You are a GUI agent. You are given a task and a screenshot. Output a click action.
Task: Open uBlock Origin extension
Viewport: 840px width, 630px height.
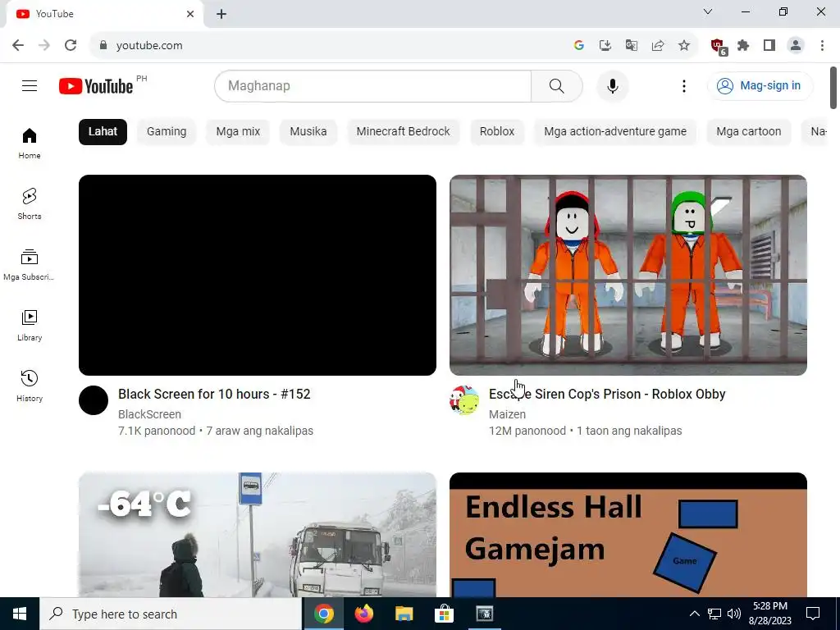718,46
